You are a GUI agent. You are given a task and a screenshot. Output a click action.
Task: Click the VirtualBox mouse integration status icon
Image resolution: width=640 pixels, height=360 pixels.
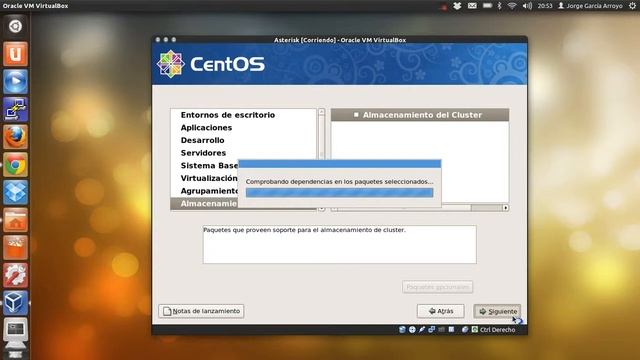(465, 329)
